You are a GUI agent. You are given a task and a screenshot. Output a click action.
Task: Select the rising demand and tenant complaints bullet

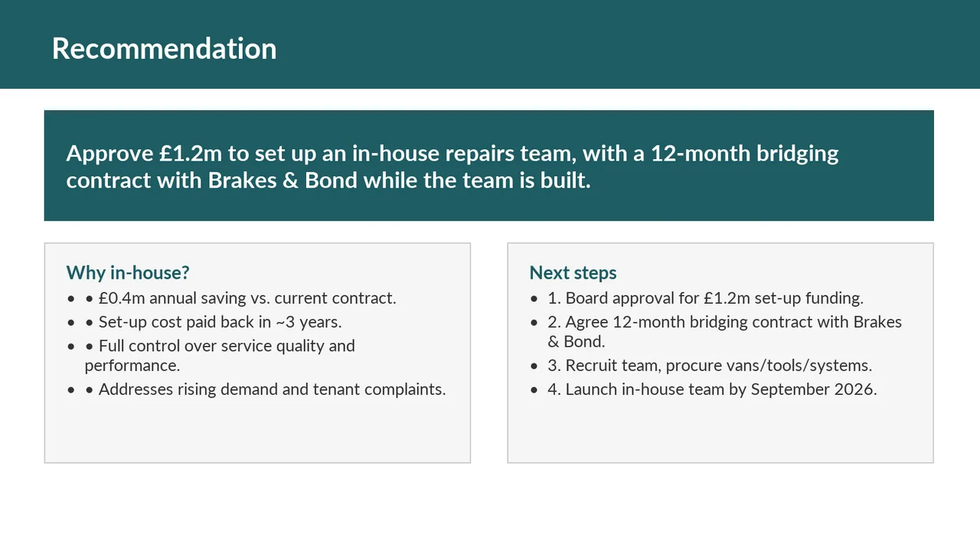click(x=265, y=389)
